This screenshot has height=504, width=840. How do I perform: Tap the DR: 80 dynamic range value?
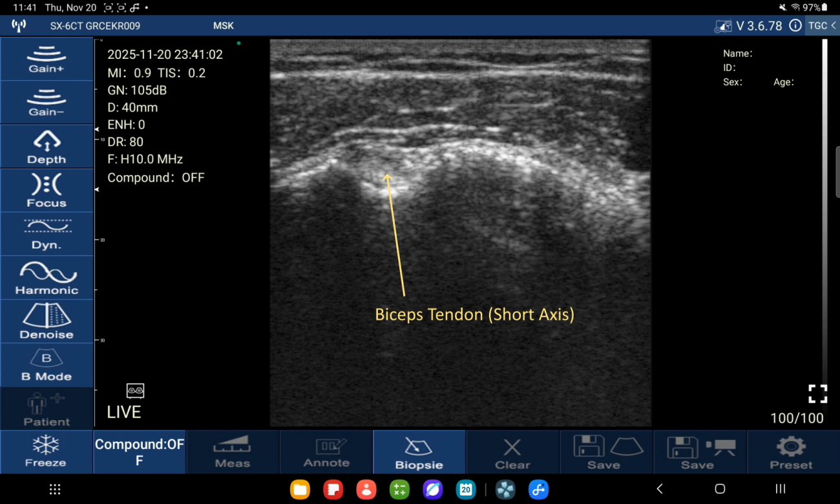click(125, 142)
